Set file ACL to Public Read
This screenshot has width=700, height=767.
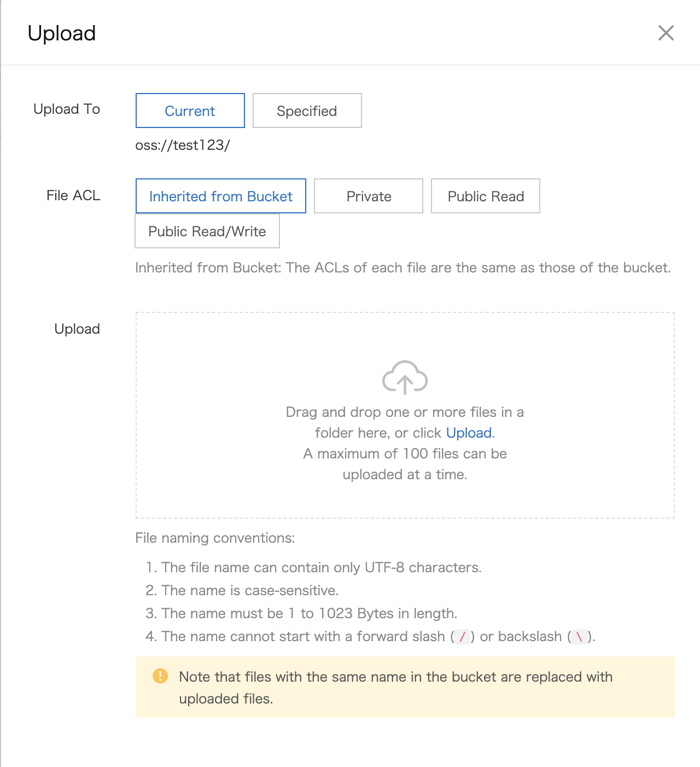(x=485, y=196)
